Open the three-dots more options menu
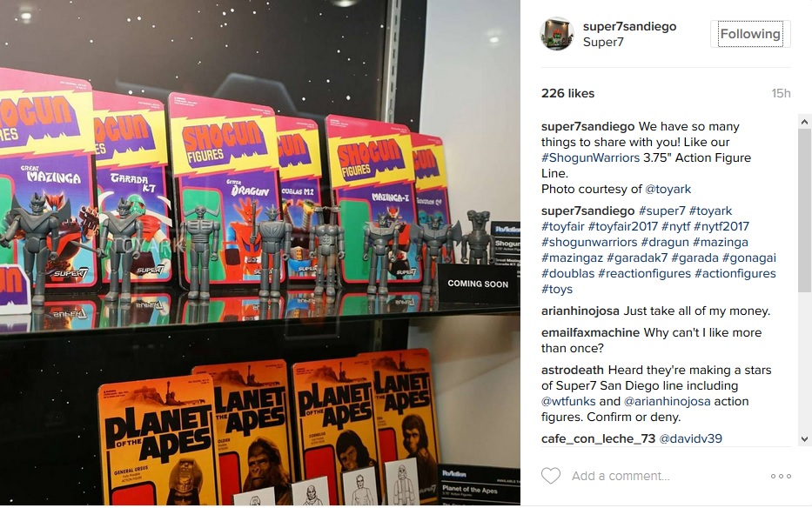 tap(781, 476)
